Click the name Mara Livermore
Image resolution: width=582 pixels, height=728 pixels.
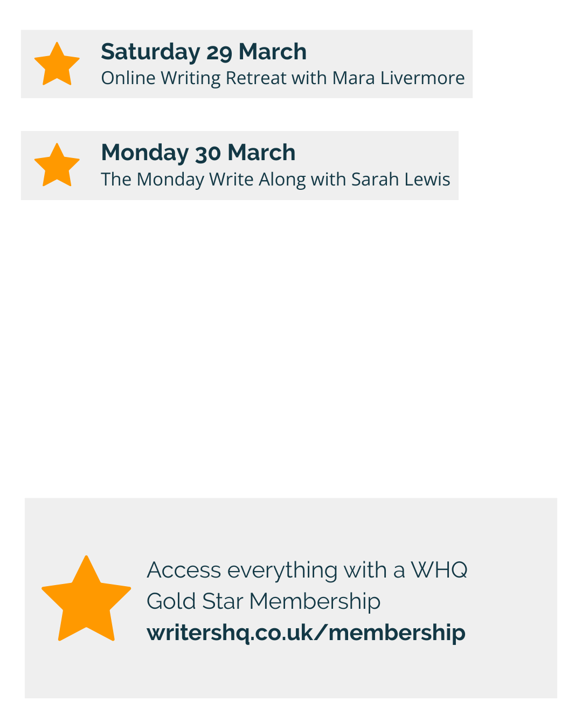(x=398, y=78)
